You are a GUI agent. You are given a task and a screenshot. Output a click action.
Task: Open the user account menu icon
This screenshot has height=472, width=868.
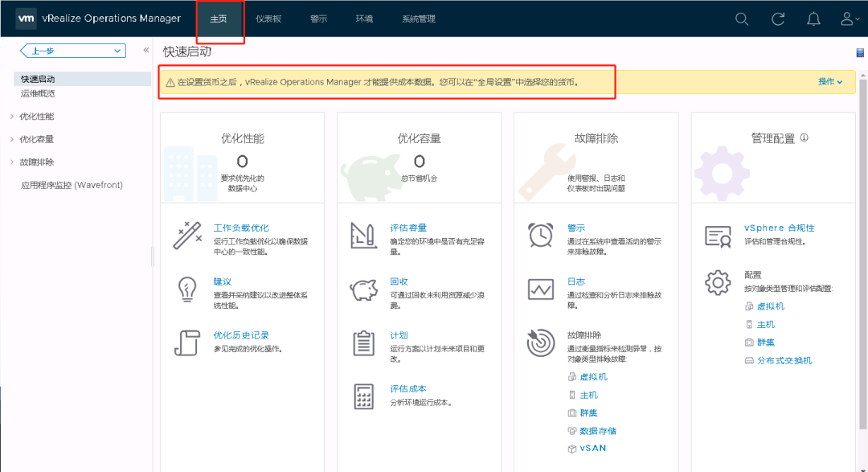point(850,19)
